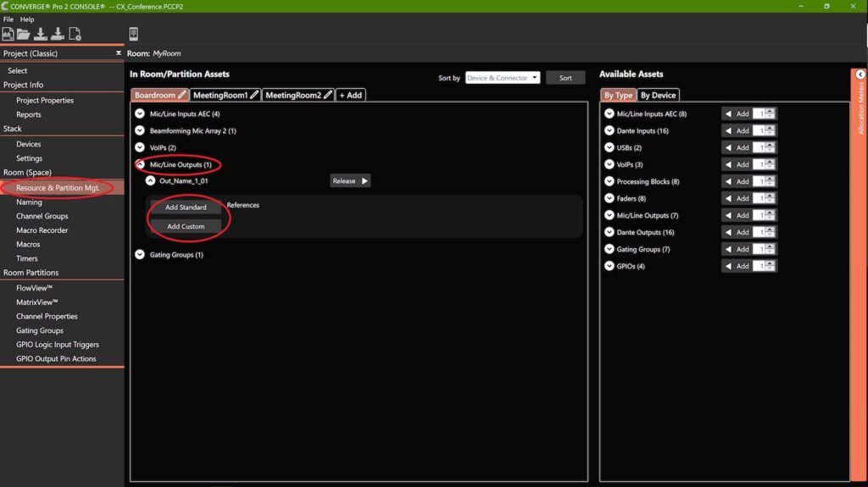The height and width of the screenshot is (487, 868).
Task: Click quantity stepper for Mic/Line Outputs (7)
Action: pyautogui.click(x=770, y=215)
